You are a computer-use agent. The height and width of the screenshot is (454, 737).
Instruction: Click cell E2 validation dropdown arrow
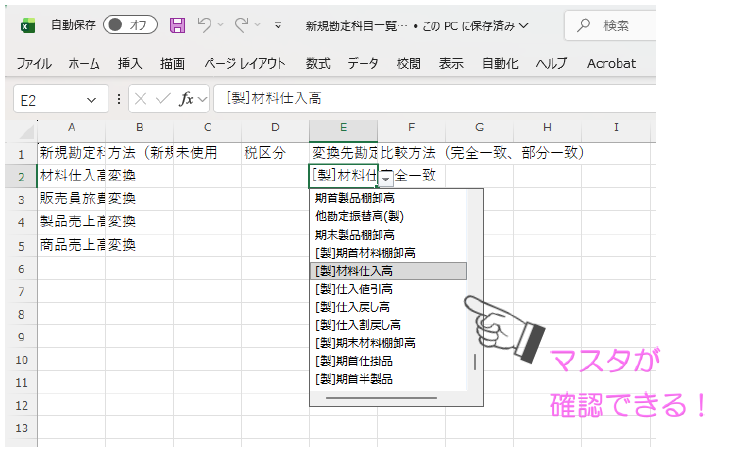(386, 177)
